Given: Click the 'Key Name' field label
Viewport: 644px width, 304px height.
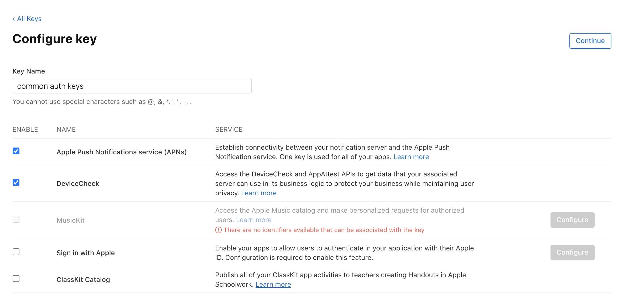Looking at the screenshot, I should click(29, 71).
